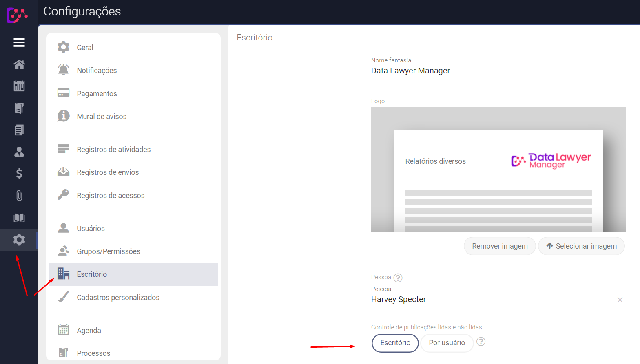Open the calendar icon in left sidebar
Image resolution: width=640 pixels, height=364 pixels.
coord(19,86)
